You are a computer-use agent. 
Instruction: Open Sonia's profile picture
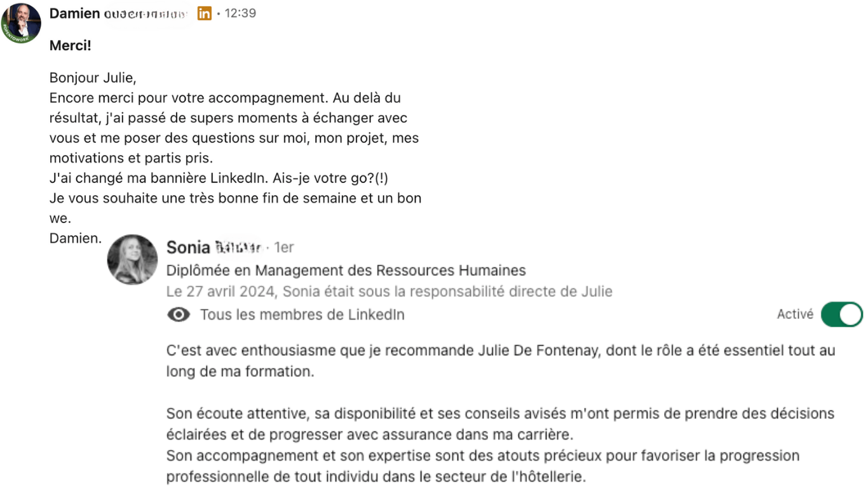pos(132,259)
